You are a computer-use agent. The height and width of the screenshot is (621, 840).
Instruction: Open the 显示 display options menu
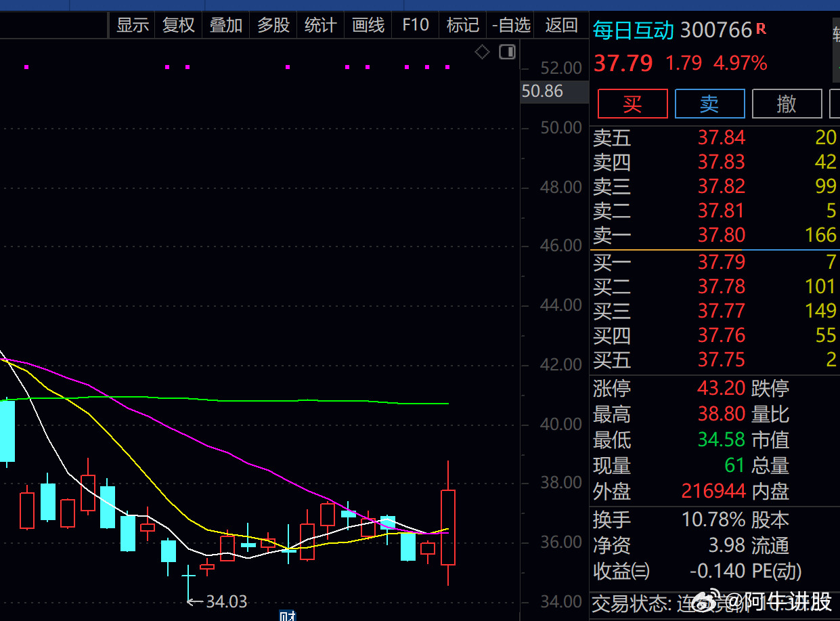click(x=132, y=25)
